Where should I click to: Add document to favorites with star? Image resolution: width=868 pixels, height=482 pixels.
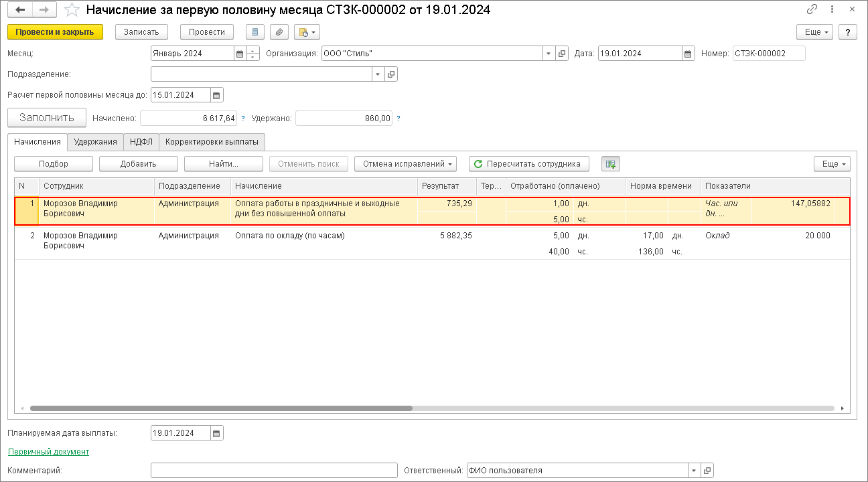[x=72, y=10]
